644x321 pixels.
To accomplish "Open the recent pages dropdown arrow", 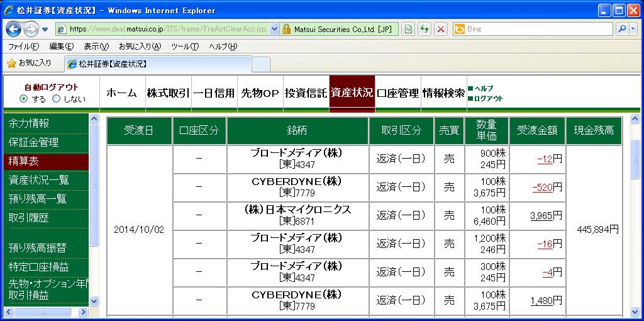I will 45,30.
